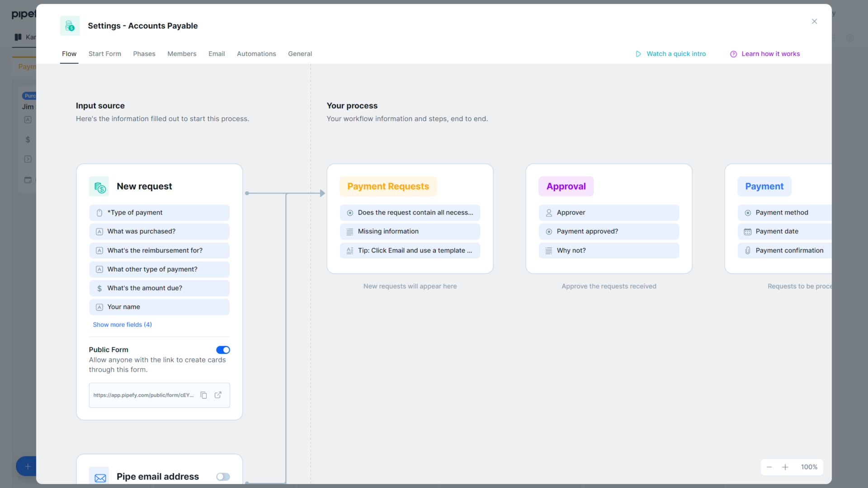Screen dimensions: 868x488
Task: Click the radio icon on Payment approved field
Action: click(x=549, y=231)
